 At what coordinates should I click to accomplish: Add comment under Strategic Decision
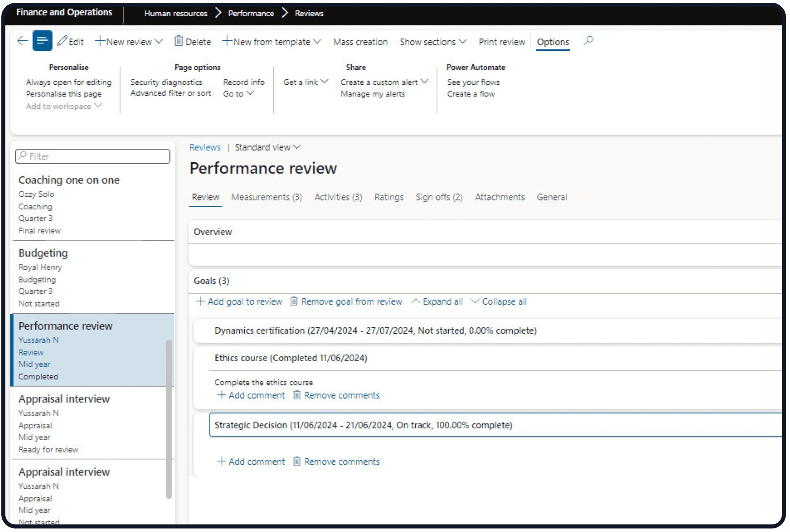point(251,461)
